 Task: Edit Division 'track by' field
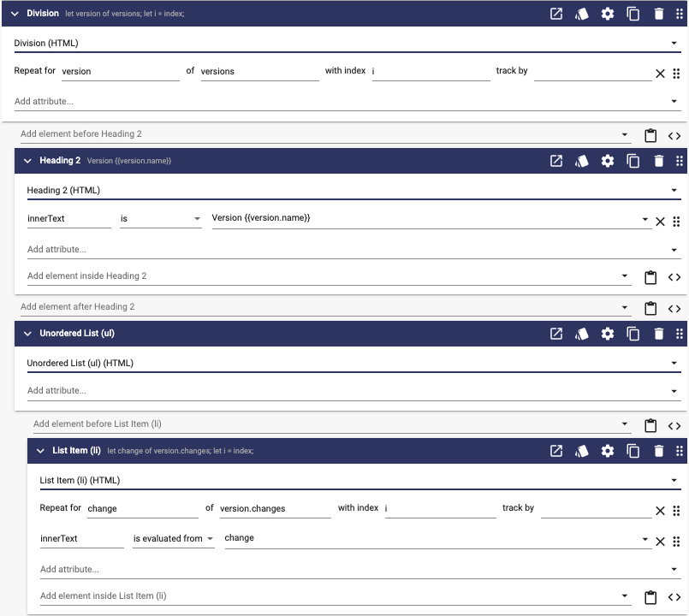point(593,72)
